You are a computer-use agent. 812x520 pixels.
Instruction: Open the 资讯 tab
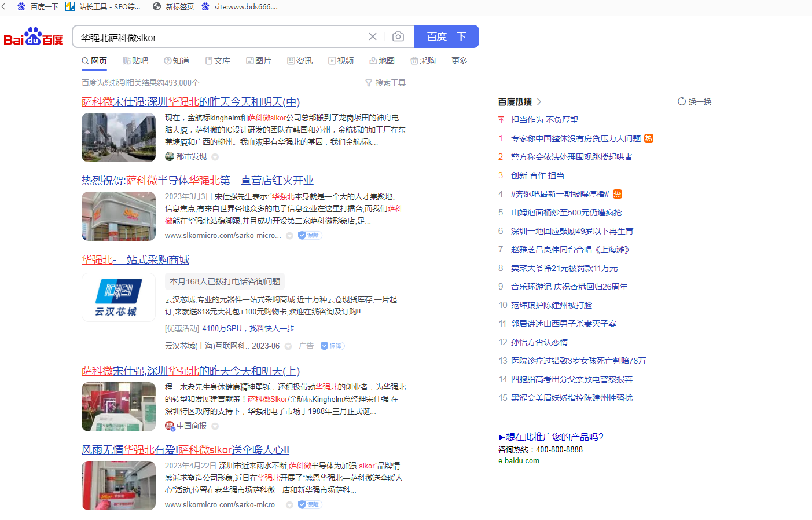point(300,61)
